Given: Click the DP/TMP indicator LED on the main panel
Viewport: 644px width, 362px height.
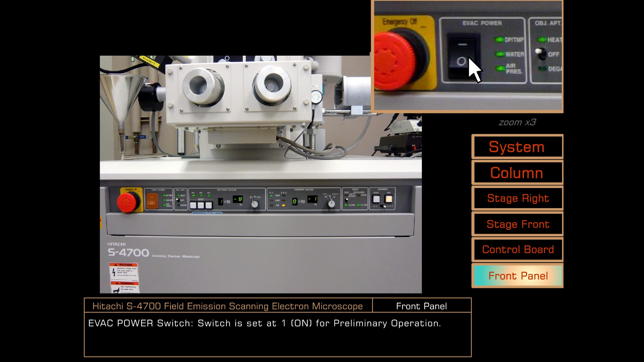Looking at the screenshot, I should 164,195.
